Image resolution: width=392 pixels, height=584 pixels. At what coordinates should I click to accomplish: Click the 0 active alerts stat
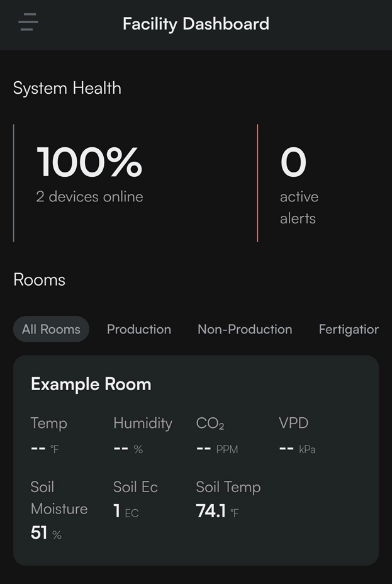tap(299, 186)
